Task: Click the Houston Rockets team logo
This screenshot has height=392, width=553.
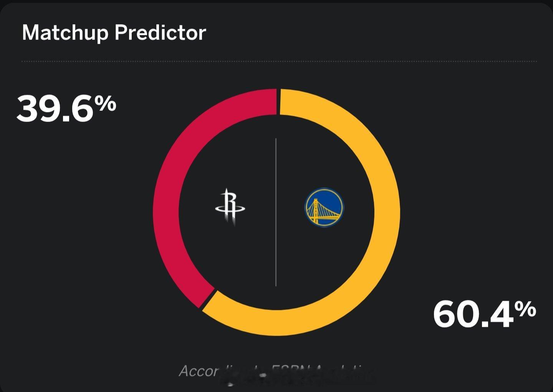Action: tap(230, 207)
